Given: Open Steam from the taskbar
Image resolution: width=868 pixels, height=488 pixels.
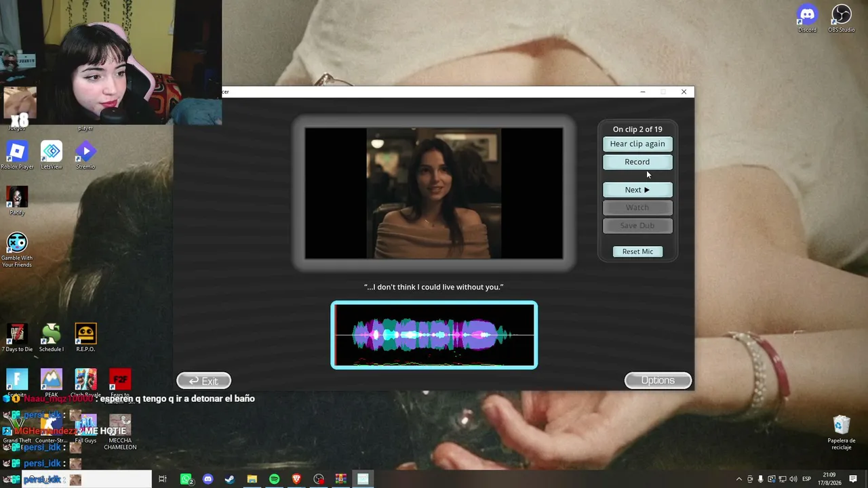Looking at the screenshot, I should click(x=230, y=479).
